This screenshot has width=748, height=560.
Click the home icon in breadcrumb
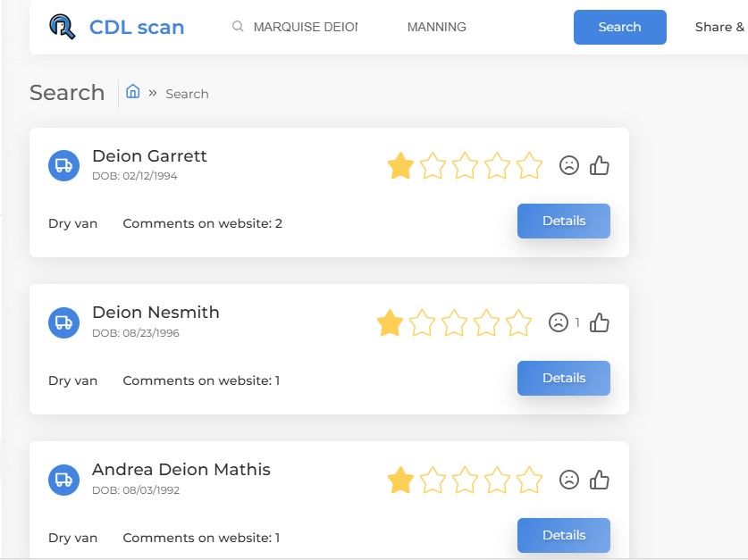pyautogui.click(x=132, y=91)
